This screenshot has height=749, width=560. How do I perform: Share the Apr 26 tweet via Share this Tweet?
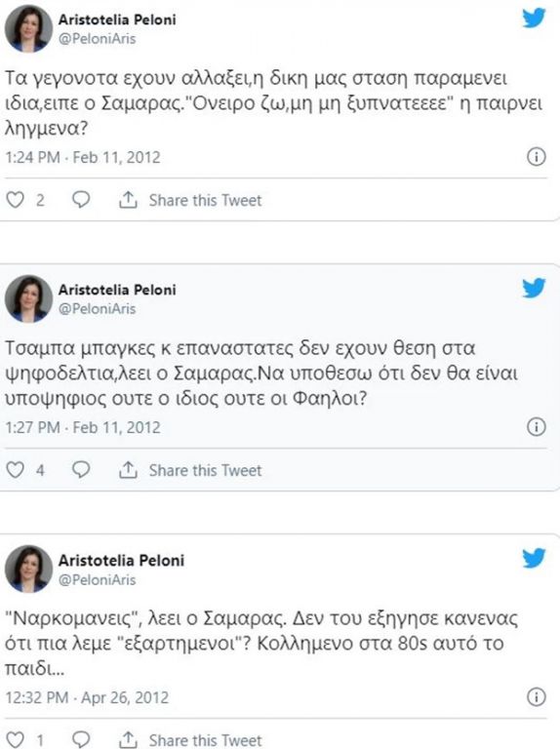pyautogui.click(x=190, y=740)
